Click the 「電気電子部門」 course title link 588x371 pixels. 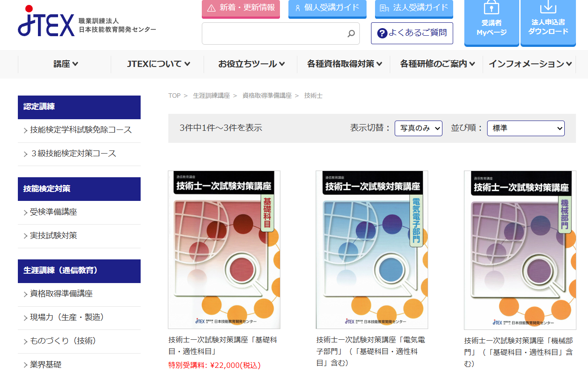(x=371, y=351)
